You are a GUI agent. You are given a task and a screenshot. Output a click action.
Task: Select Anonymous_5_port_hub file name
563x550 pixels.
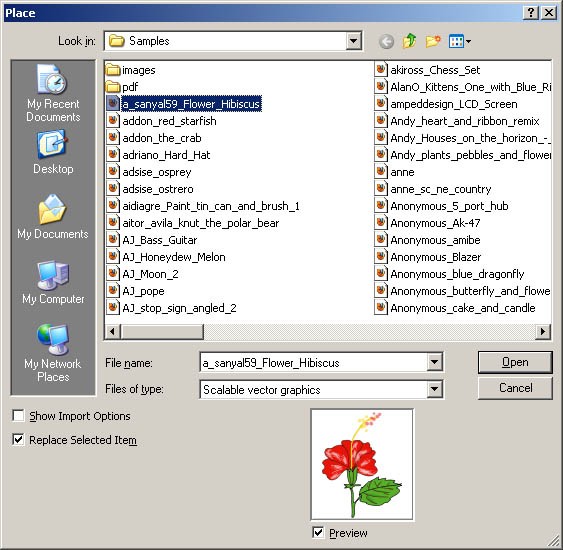tap(449, 206)
